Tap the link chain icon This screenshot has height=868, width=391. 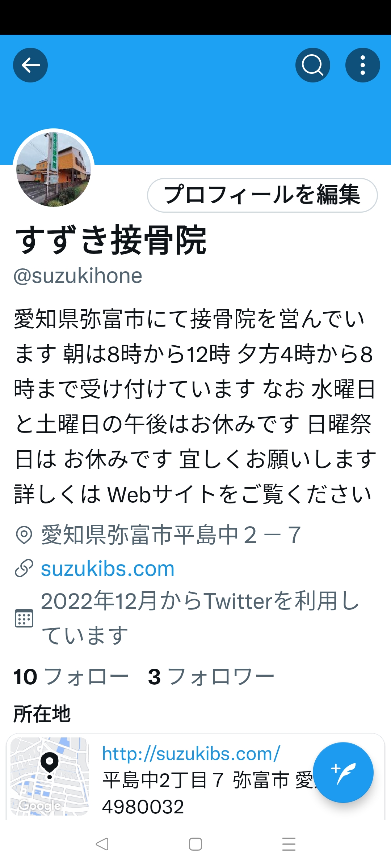(x=24, y=568)
